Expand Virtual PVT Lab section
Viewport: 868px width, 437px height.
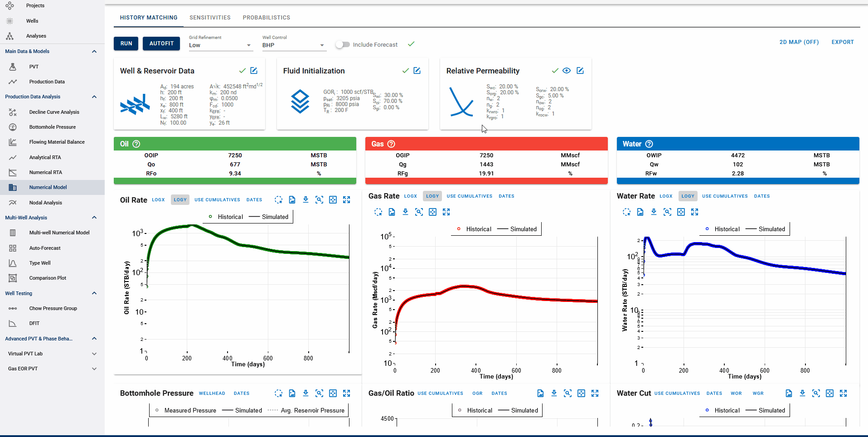(x=94, y=354)
